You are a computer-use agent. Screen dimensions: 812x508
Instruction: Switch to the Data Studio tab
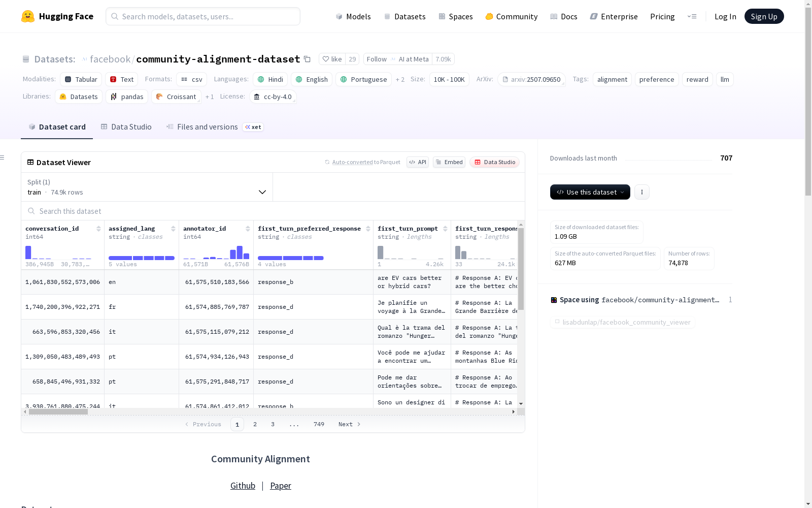click(x=126, y=127)
